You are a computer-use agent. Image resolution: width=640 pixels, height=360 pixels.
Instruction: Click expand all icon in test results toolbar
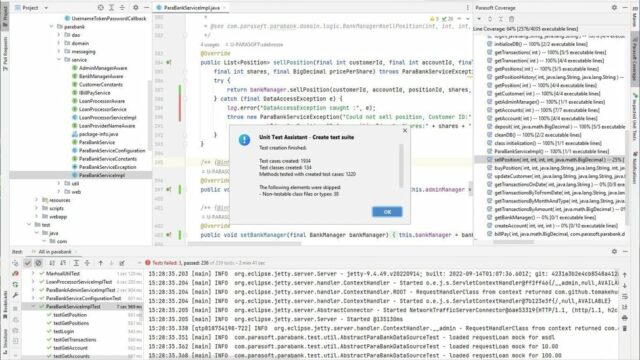[x=76, y=263]
